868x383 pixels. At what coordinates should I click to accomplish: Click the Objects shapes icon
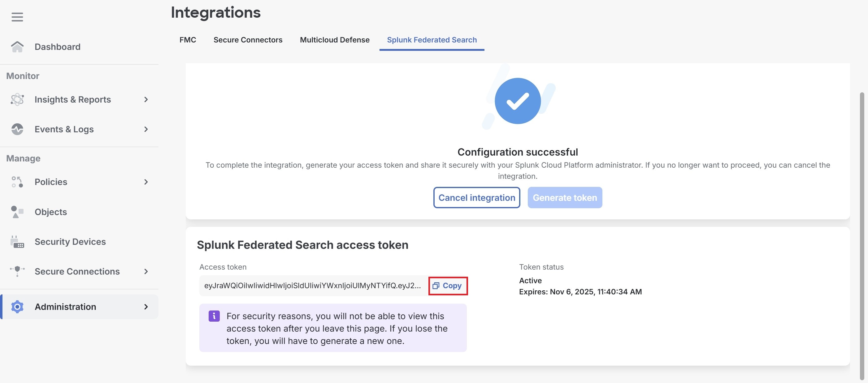pos(17,212)
